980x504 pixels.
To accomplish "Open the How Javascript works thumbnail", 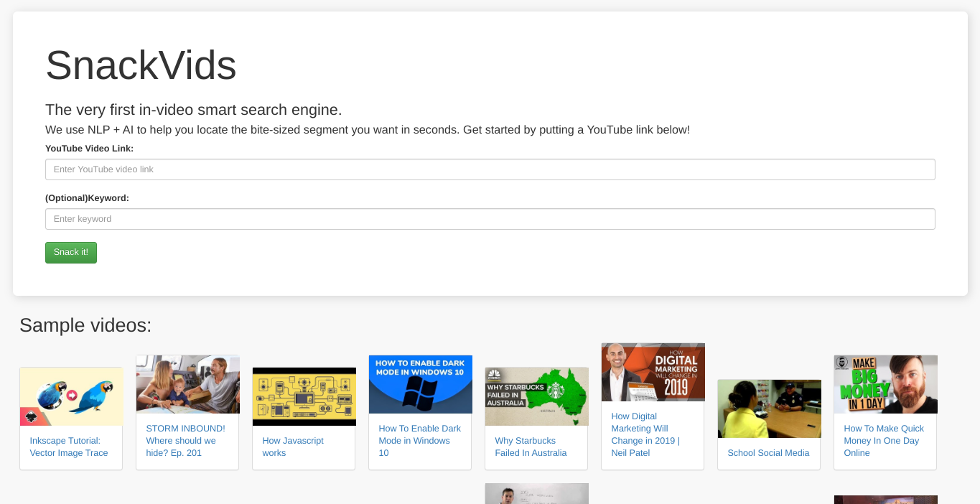I will click(x=304, y=396).
